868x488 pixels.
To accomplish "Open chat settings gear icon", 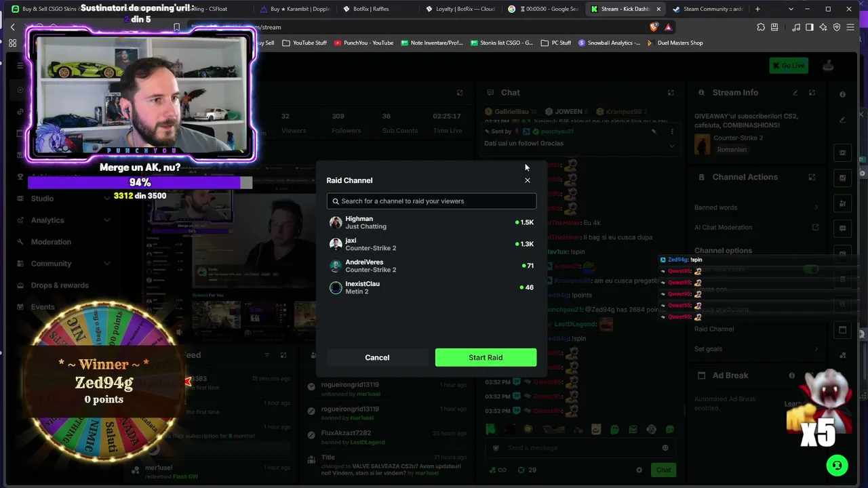I will [x=639, y=470].
